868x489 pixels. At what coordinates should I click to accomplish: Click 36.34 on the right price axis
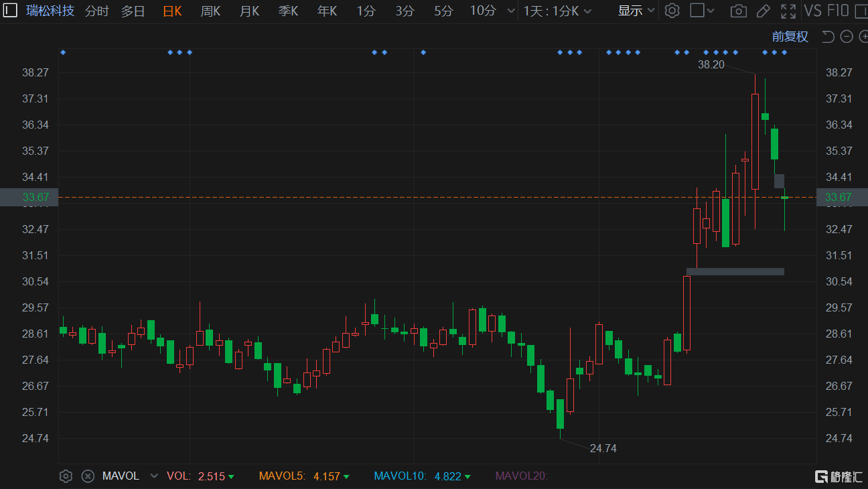[839, 125]
